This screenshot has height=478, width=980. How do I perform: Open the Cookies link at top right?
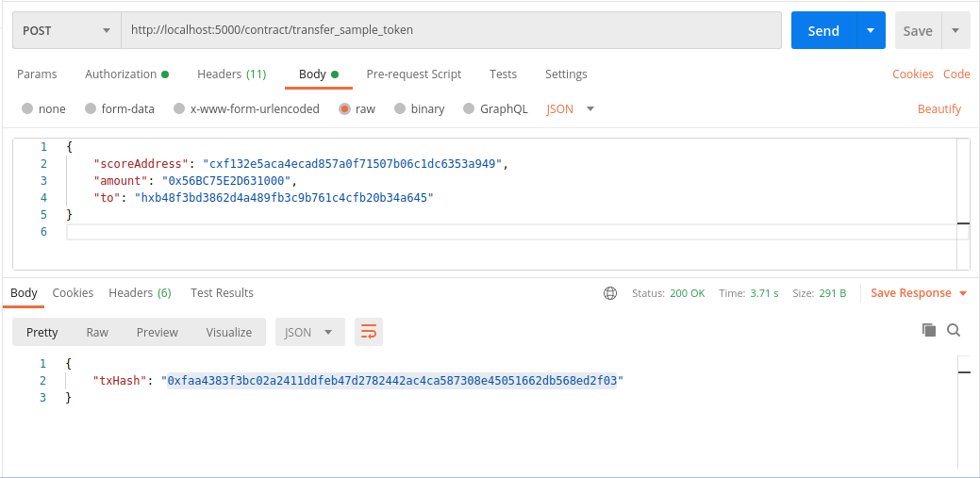click(x=912, y=74)
